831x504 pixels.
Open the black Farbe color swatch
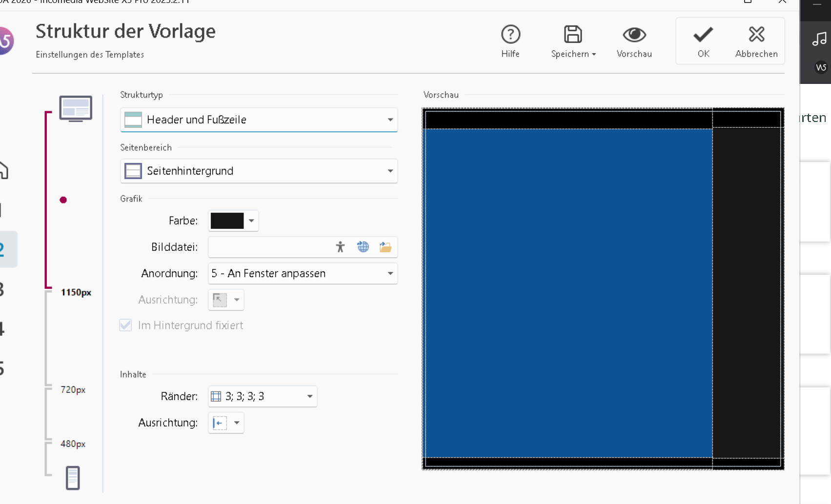coord(227,221)
